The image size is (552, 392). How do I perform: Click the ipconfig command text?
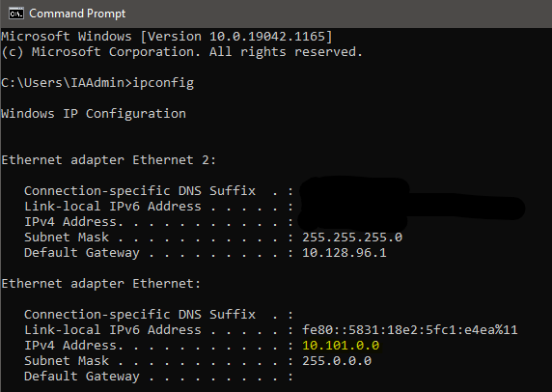click(x=163, y=83)
